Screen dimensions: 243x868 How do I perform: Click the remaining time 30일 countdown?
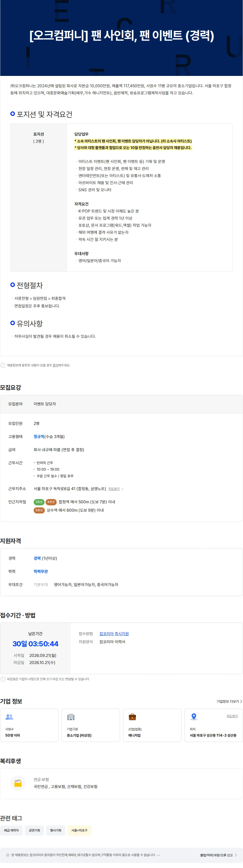pyautogui.click(x=35, y=644)
